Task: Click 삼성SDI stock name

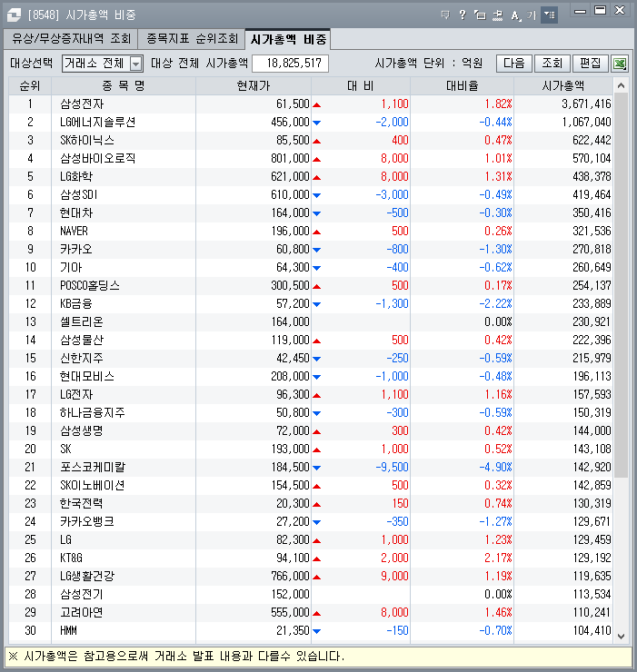Action: [79, 195]
